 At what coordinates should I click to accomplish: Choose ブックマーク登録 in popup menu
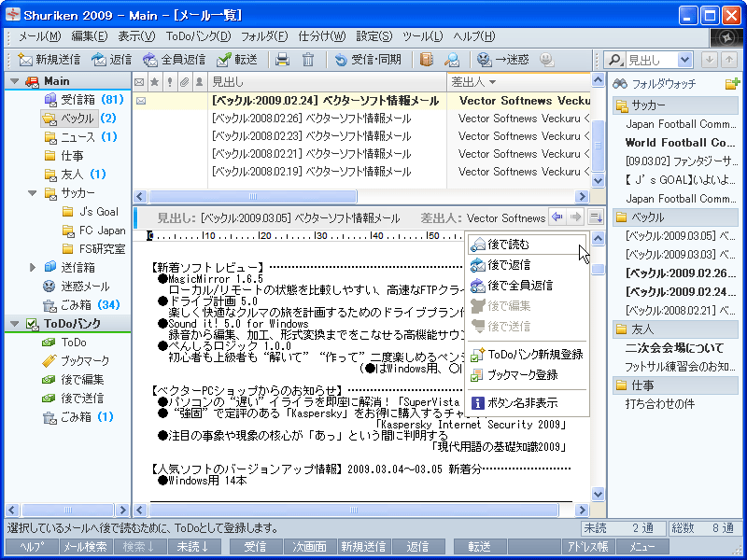point(527,375)
